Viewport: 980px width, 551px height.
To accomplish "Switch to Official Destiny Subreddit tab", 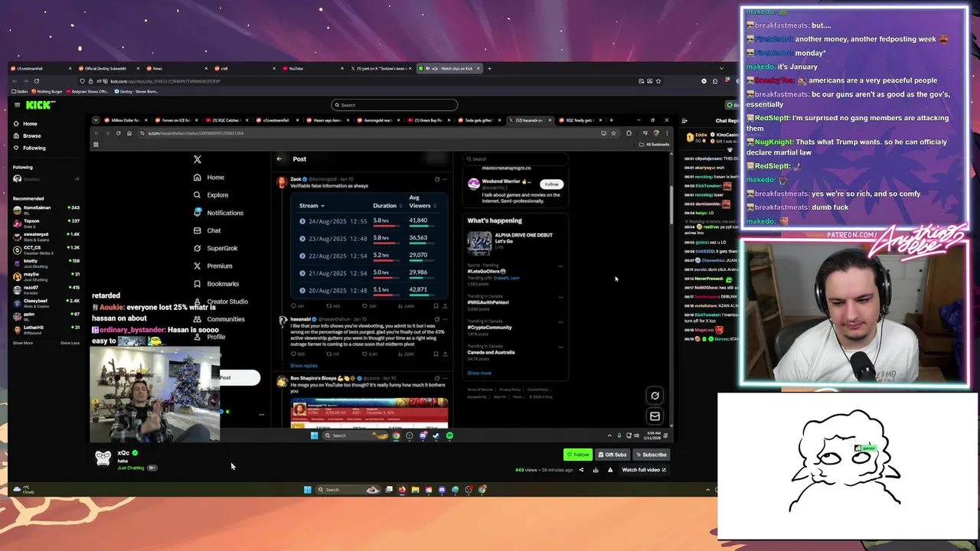I will [109, 68].
